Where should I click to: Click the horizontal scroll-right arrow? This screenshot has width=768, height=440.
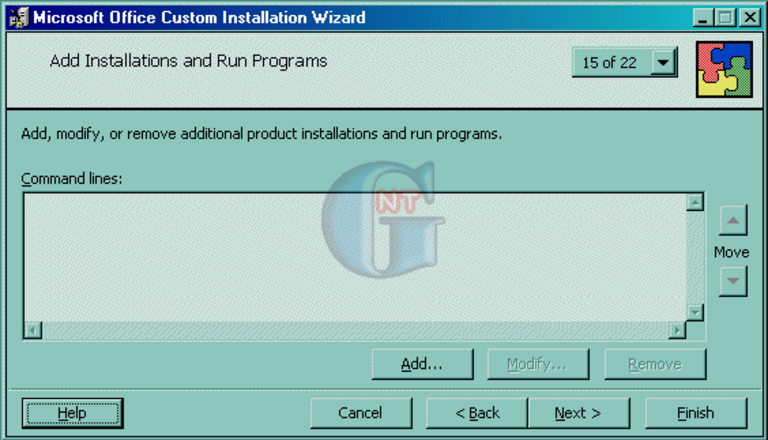pos(677,330)
